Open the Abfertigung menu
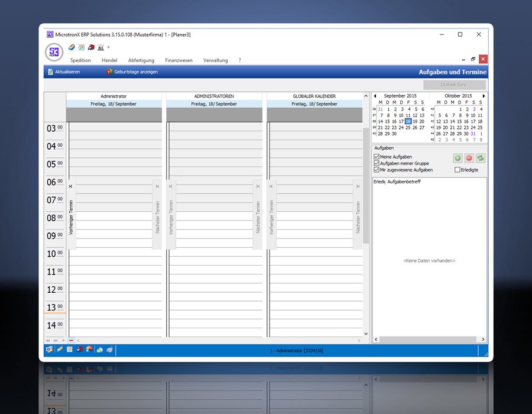The image size is (532, 414). (141, 60)
